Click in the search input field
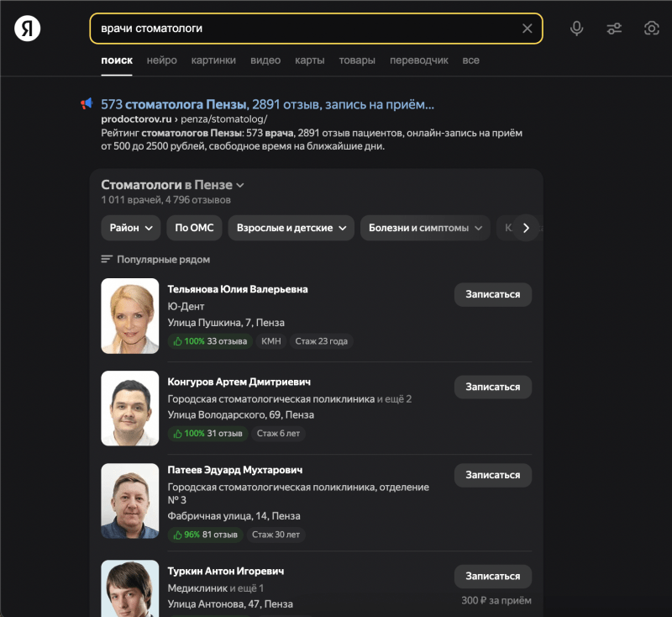This screenshot has width=672, height=617. pyautogui.click(x=302, y=29)
